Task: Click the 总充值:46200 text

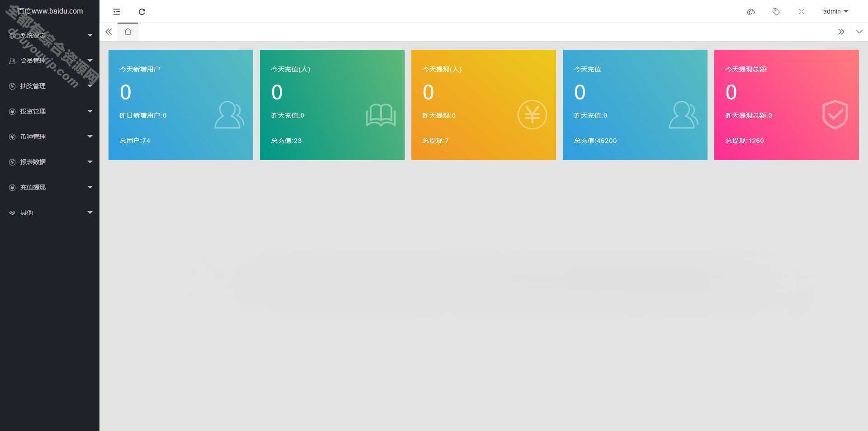Action: [595, 141]
